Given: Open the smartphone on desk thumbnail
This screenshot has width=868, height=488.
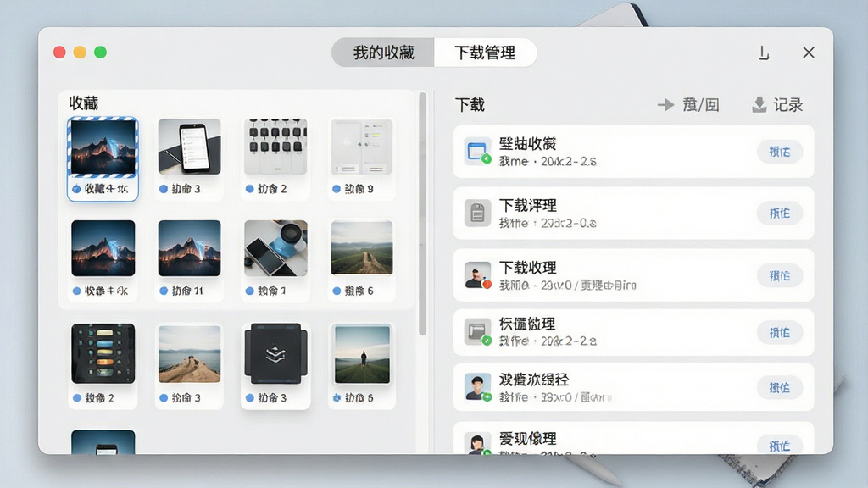Looking at the screenshot, I should tap(189, 147).
